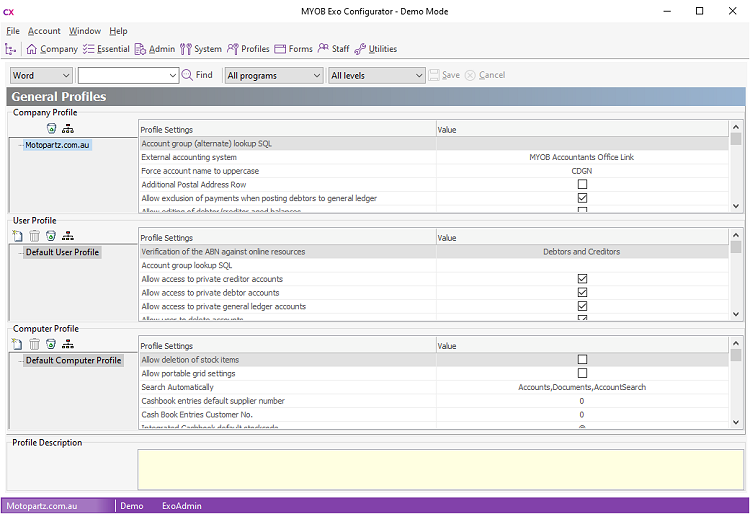This screenshot has width=750, height=514.
Task: Click the Find magnifier button
Action: 197,75
